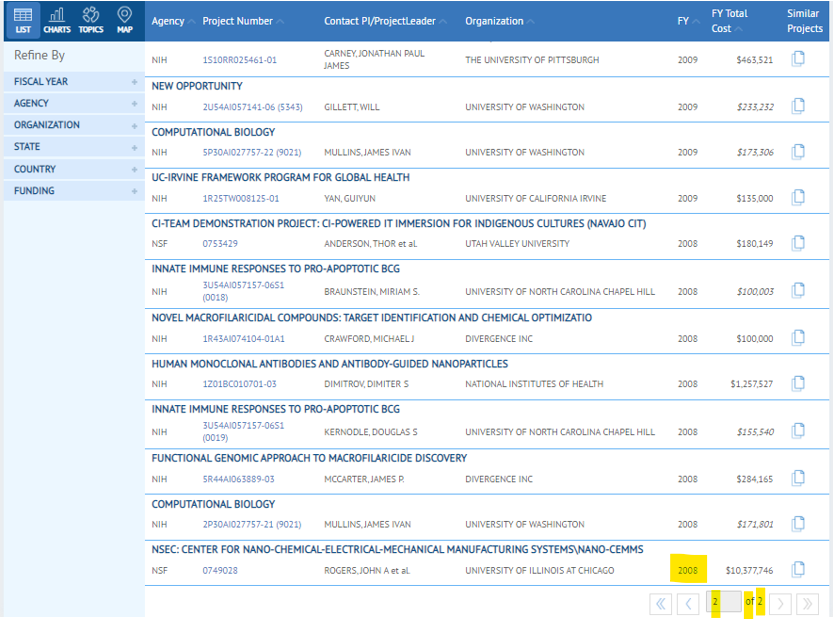Image resolution: width=833 pixels, height=620 pixels.
Task: Open NSF project number 0749028
Action: tap(220, 571)
